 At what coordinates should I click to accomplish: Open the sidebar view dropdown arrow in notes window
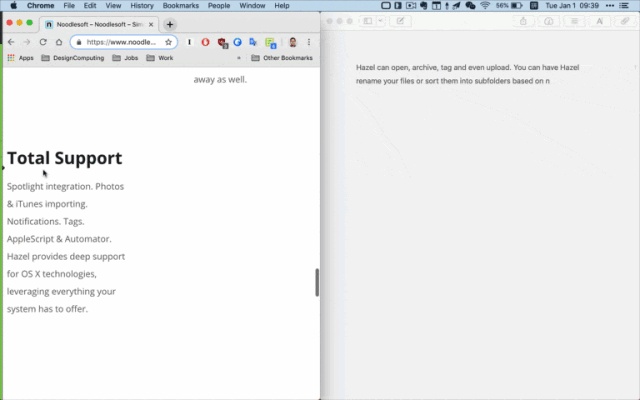point(380,21)
